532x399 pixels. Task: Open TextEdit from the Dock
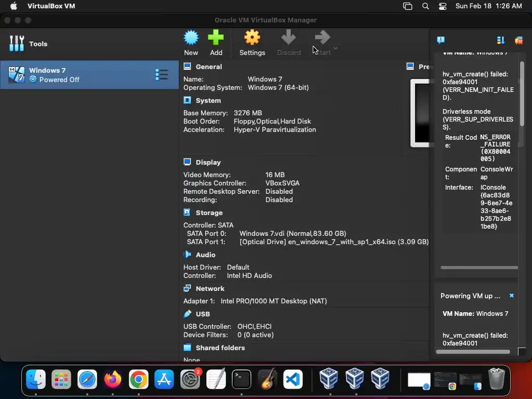click(x=216, y=379)
